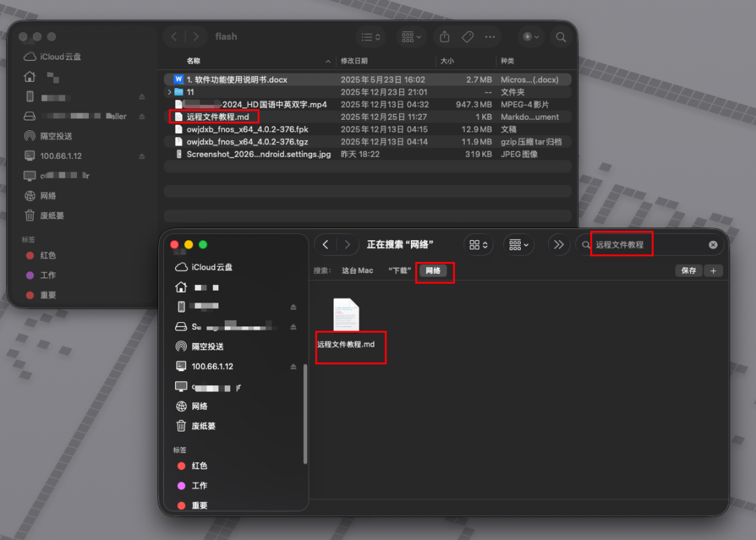Click the + button next to 保存

coord(713,270)
